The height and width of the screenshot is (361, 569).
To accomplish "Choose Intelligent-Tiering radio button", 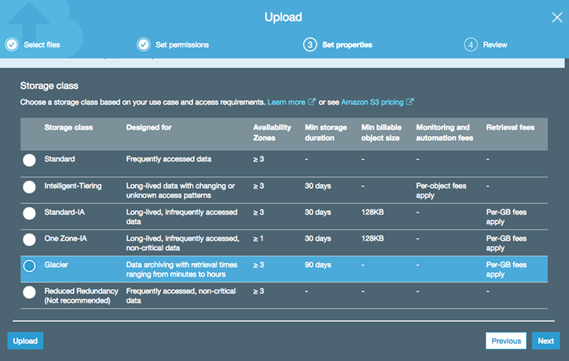I will point(29,187).
